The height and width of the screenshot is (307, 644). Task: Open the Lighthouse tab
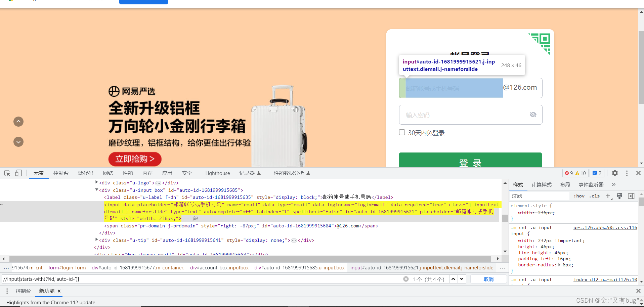[218, 173]
